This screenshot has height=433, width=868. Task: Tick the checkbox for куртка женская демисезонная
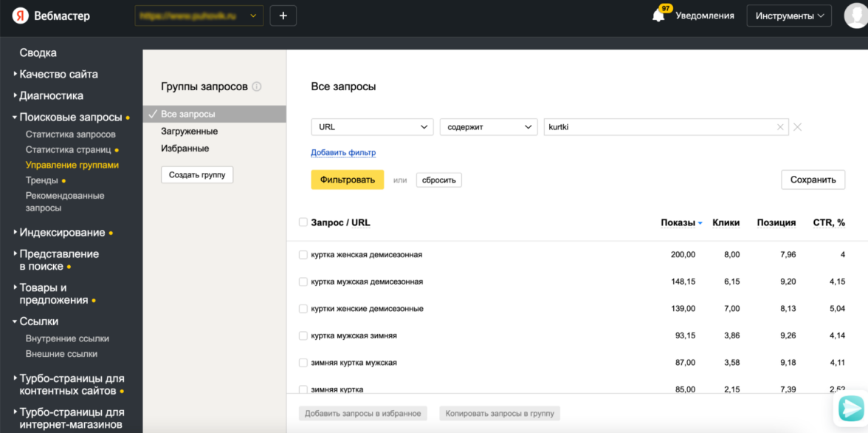coord(303,255)
